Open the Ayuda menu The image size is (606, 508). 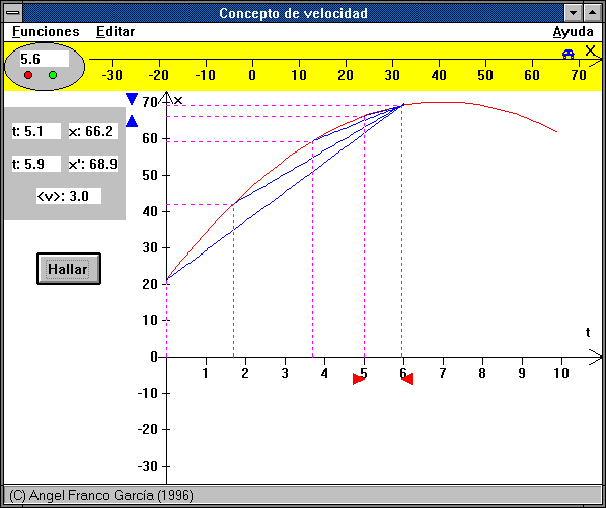coord(573,31)
